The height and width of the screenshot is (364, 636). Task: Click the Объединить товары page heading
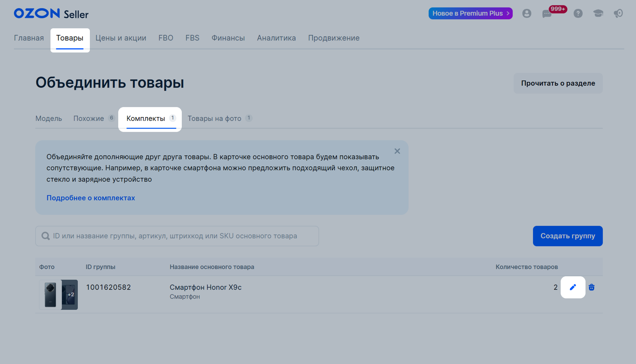110,83
